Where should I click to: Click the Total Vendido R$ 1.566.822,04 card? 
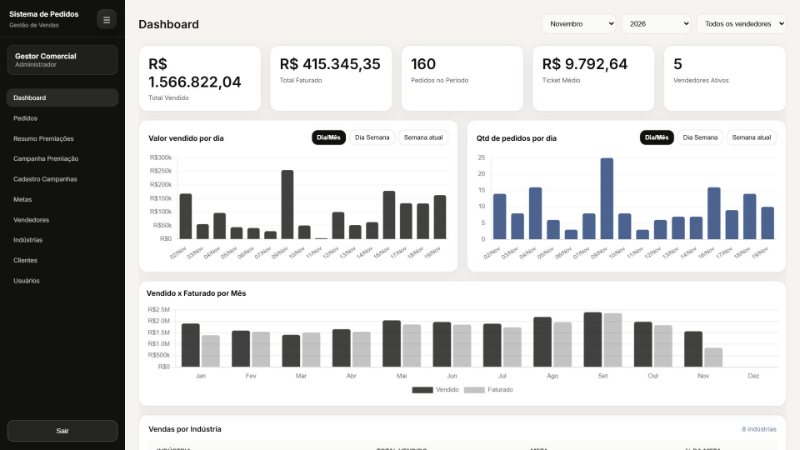tap(200, 79)
